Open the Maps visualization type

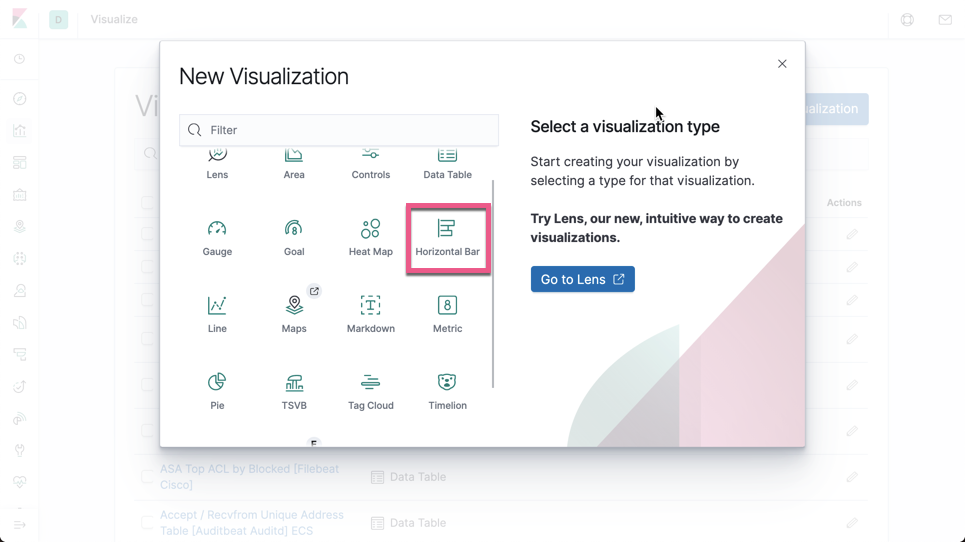pos(294,316)
